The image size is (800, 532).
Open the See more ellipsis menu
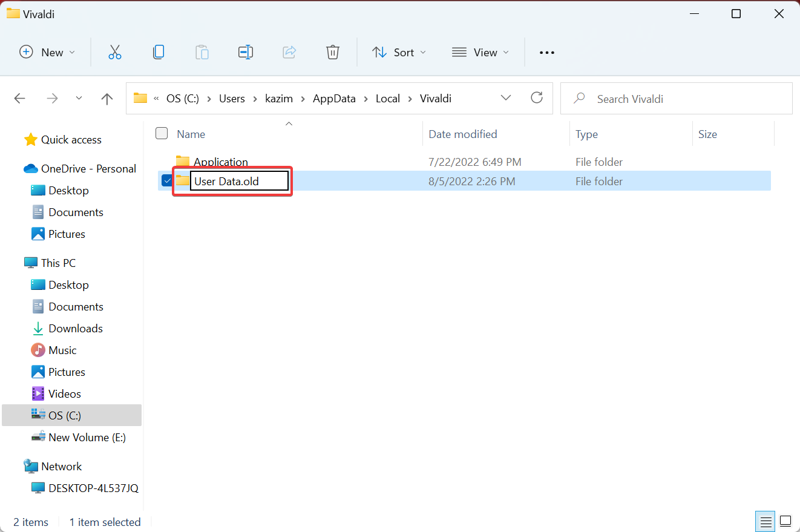[547, 53]
